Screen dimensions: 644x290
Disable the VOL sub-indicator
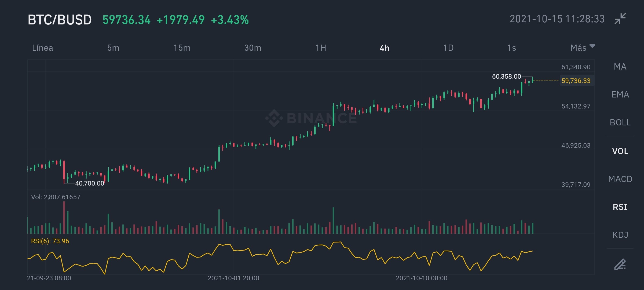[620, 151]
